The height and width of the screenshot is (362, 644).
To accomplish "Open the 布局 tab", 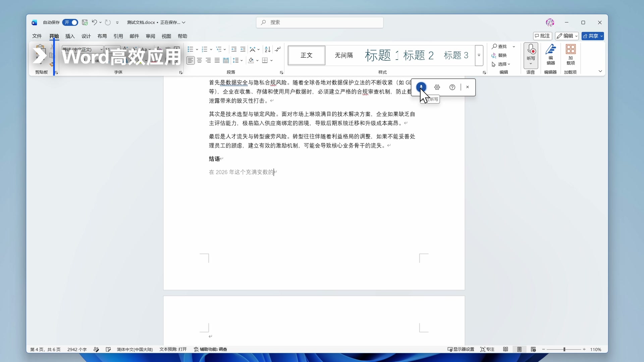I will [102, 36].
